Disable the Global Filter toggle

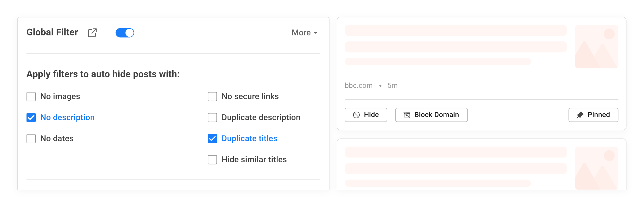tap(125, 32)
